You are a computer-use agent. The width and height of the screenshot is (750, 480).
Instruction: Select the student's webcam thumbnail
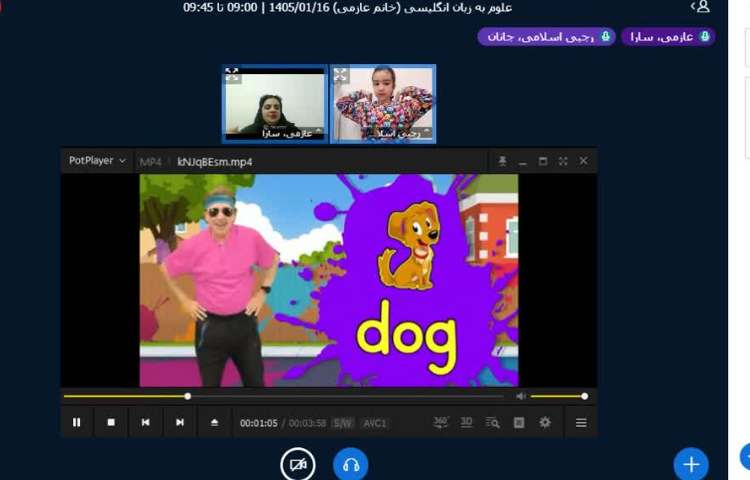(383, 104)
